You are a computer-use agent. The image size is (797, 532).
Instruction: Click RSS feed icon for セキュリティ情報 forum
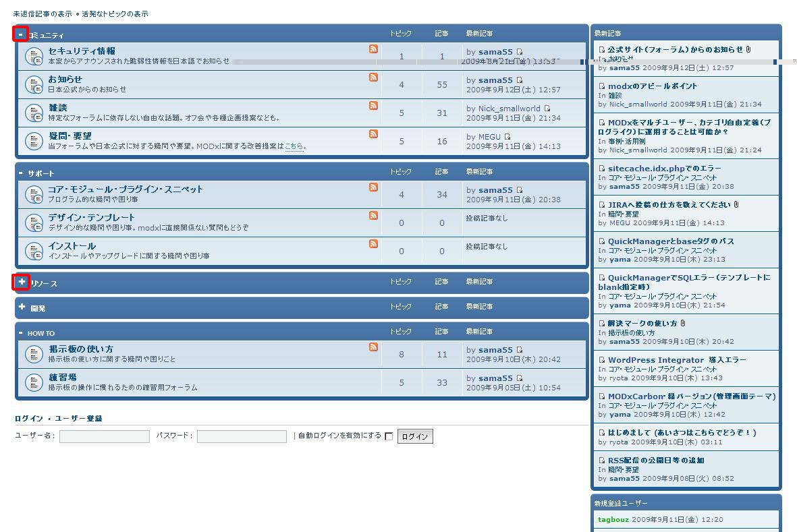[x=373, y=49]
